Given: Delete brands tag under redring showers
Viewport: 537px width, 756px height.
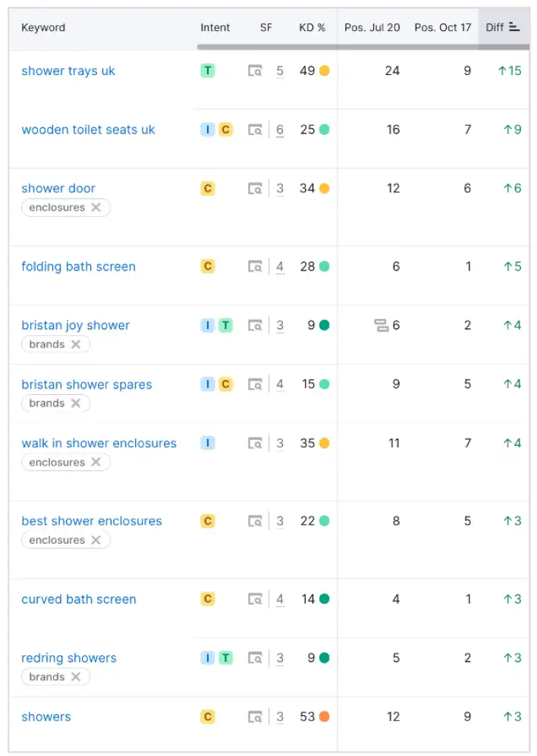Looking at the screenshot, I should tap(76, 677).
